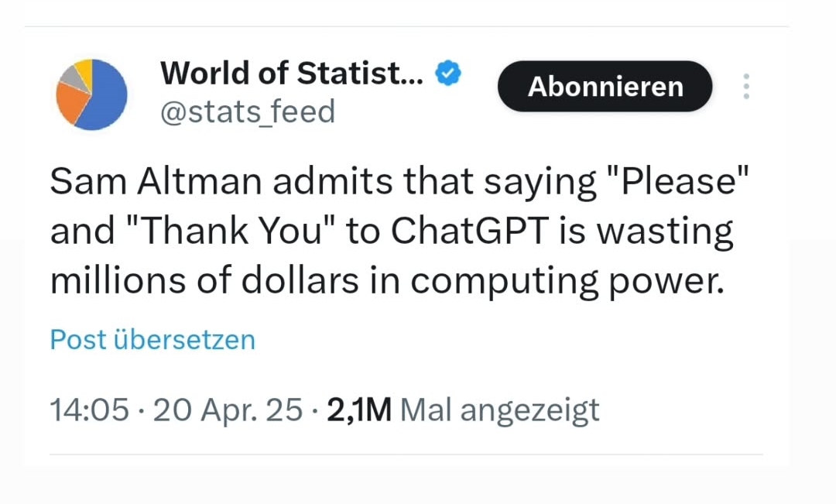Click the 20 Apr. 25 post date
836x504 pixels.
point(228,410)
